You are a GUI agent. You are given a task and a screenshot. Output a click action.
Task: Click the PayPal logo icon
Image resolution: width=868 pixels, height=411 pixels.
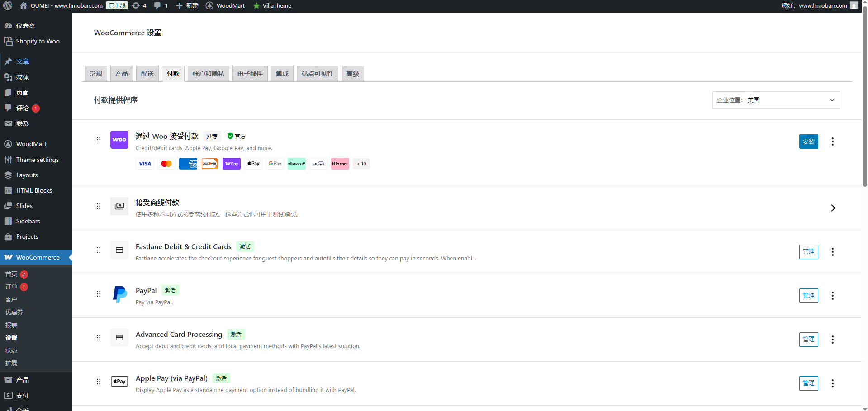[x=119, y=294]
